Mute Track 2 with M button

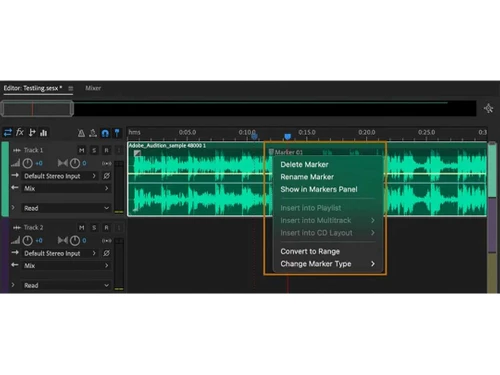coord(82,228)
